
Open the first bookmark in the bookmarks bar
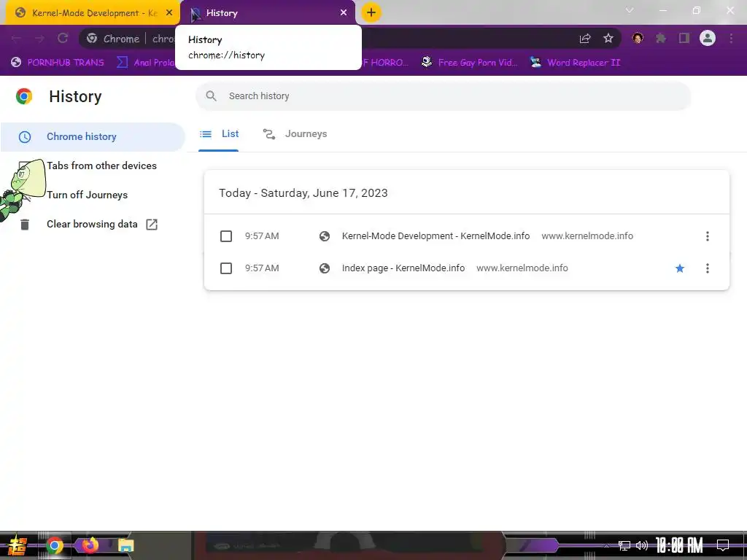[58, 63]
